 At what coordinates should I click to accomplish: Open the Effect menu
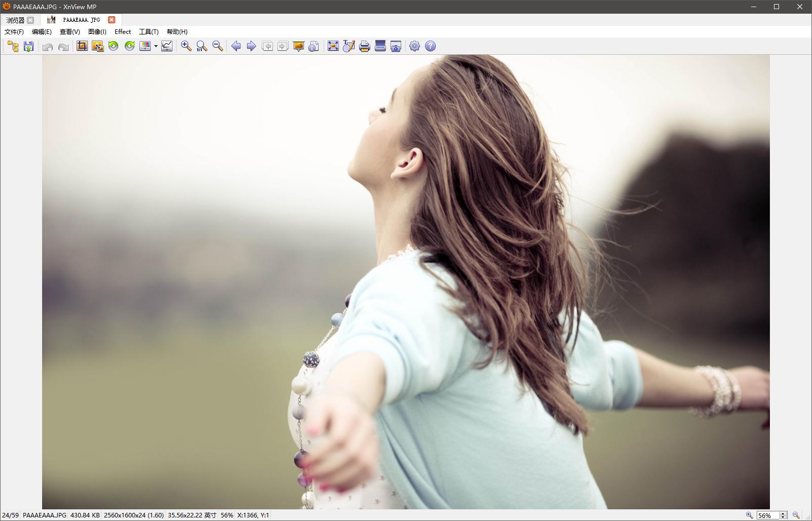tap(123, 31)
